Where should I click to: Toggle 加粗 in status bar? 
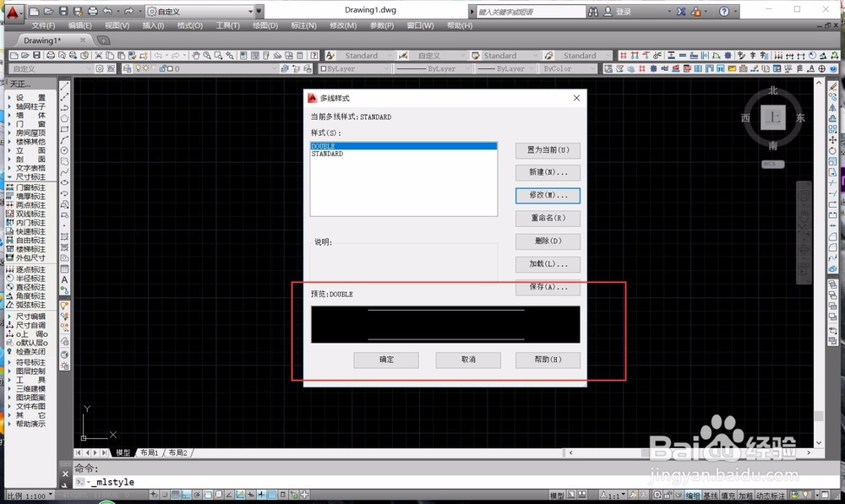coord(745,496)
